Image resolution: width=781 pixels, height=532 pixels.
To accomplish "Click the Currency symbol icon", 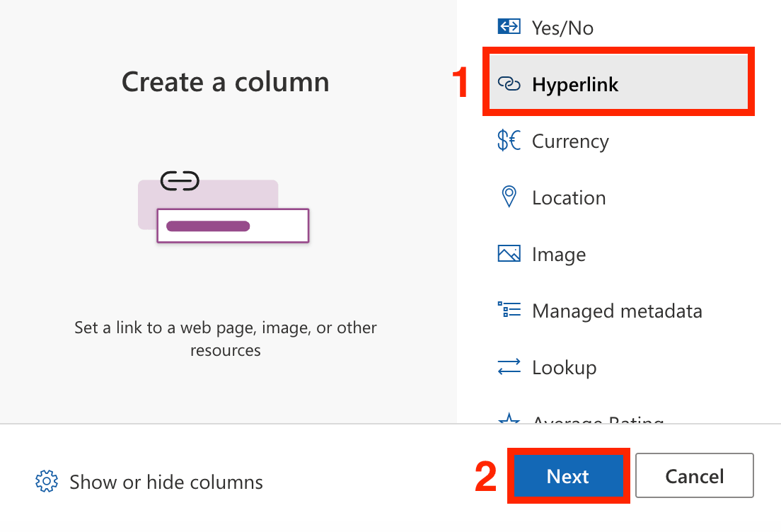I will (x=509, y=141).
